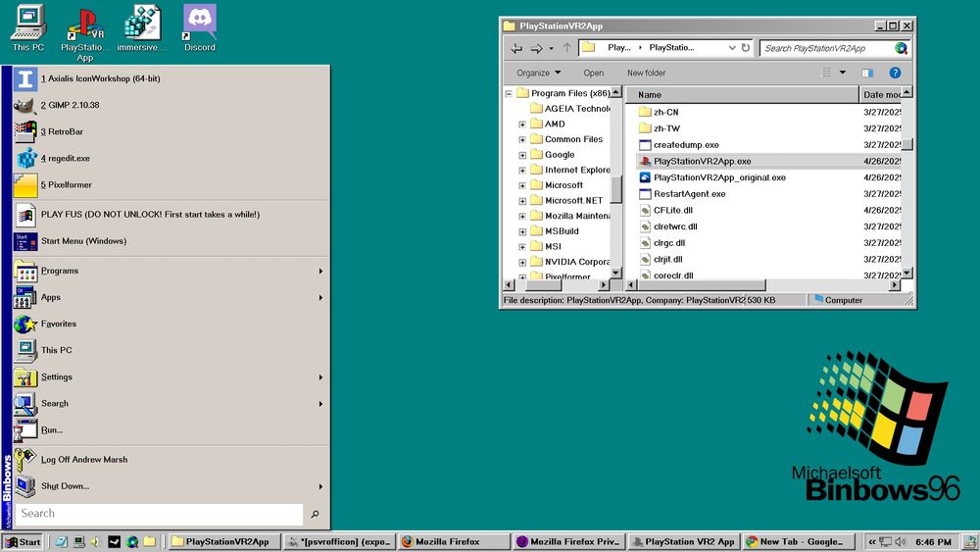Open the Organize dropdown menu
The height and width of the screenshot is (552, 980).
click(x=539, y=74)
